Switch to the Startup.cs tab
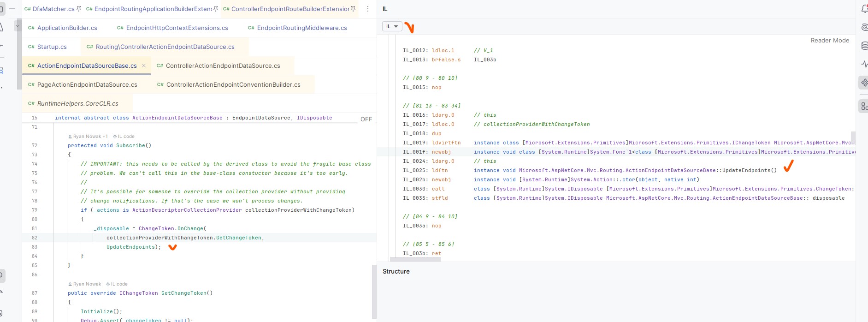868x322 pixels. tap(52, 47)
